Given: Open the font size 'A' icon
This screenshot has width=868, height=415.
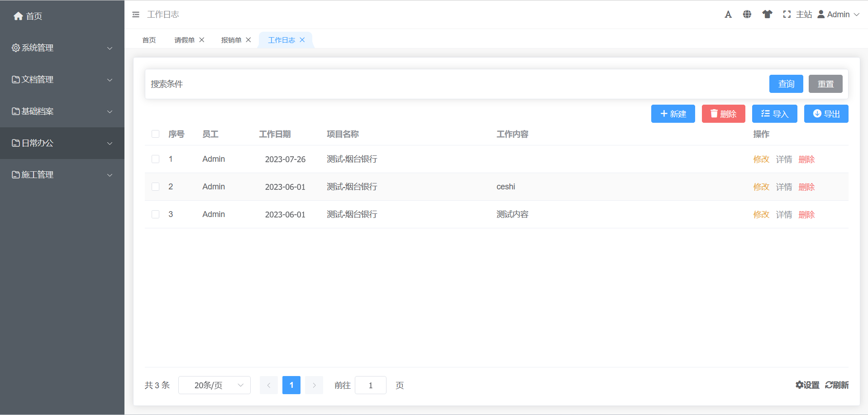Looking at the screenshot, I should pyautogui.click(x=728, y=14).
